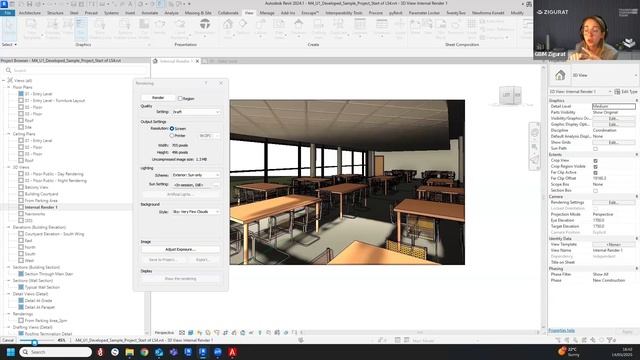Viewport: 640px width, 360px height.
Task: Select Typical Wall Section in browser
Action: [42, 287]
